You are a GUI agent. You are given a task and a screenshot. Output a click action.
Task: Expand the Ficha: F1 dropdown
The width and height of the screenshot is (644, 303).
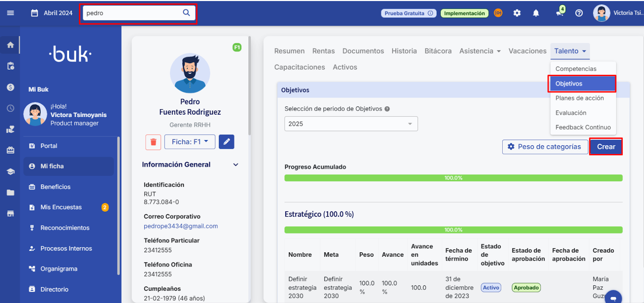pyautogui.click(x=190, y=142)
